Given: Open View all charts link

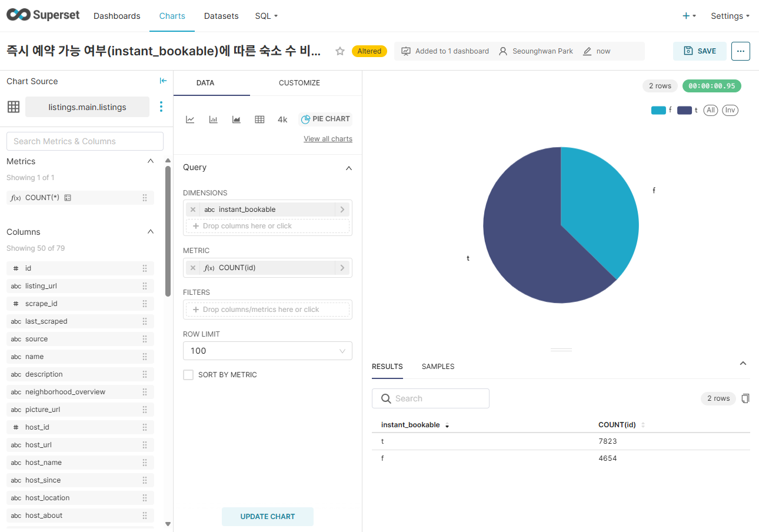Looking at the screenshot, I should click(x=328, y=139).
